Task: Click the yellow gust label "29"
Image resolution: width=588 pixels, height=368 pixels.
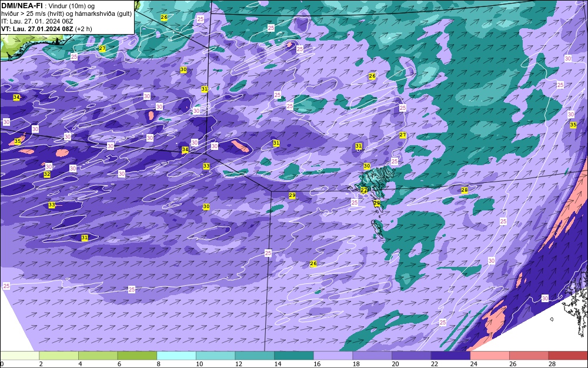Action: 292,195
